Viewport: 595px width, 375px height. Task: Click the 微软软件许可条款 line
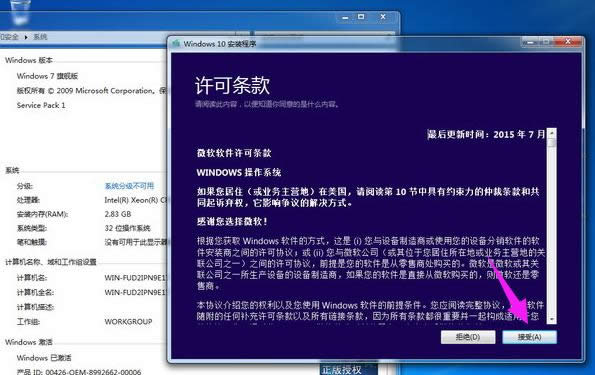pyautogui.click(x=234, y=153)
